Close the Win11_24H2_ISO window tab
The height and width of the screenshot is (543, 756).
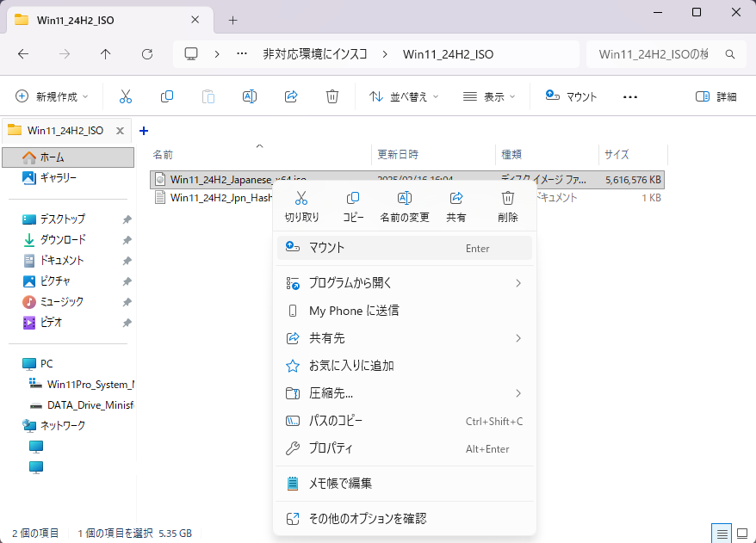tap(195, 20)
